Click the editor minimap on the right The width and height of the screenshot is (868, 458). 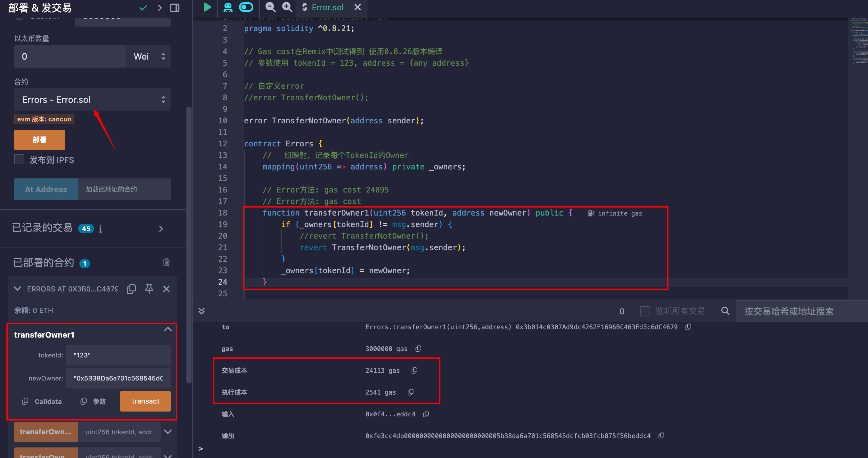[858, 42]
